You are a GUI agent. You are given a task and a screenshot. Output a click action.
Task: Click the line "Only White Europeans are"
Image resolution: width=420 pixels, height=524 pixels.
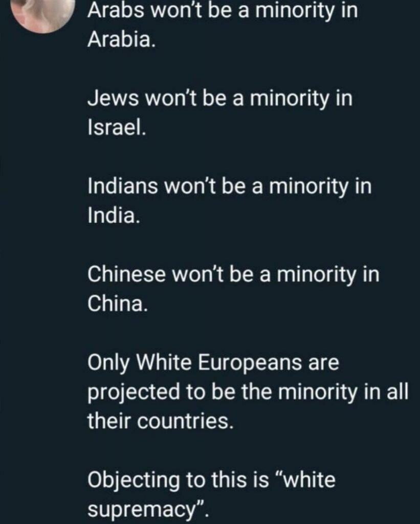(x=213, y=363)
